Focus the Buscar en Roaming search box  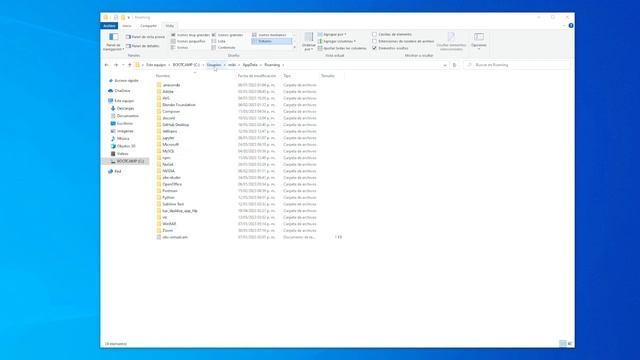click(518, 65)
